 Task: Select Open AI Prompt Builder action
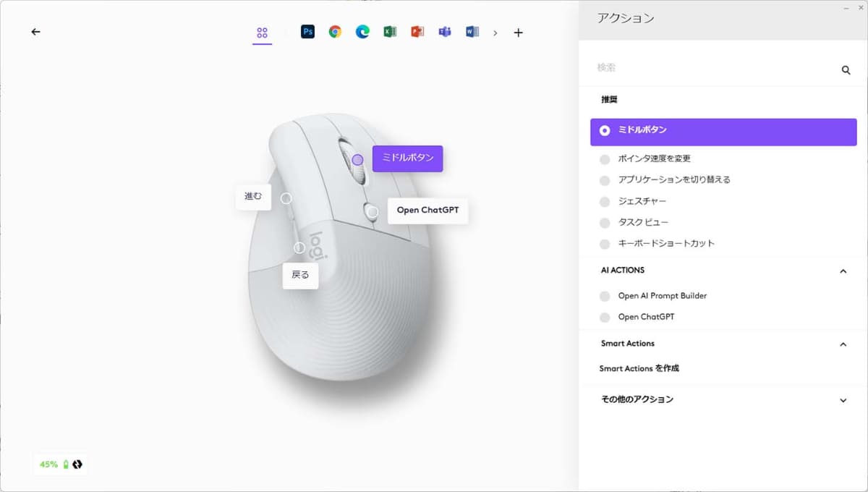663,296
